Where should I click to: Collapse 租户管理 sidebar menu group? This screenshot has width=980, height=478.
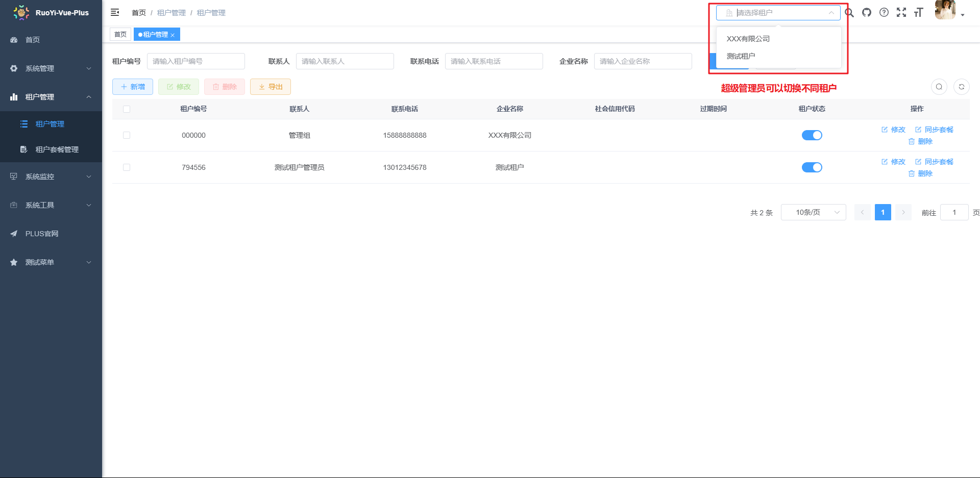[51, 97]
